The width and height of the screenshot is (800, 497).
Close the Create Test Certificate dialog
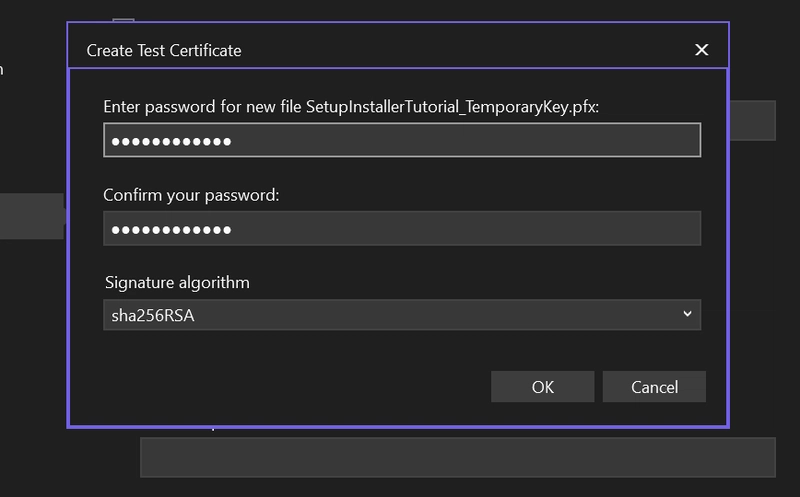click(702, 49)
